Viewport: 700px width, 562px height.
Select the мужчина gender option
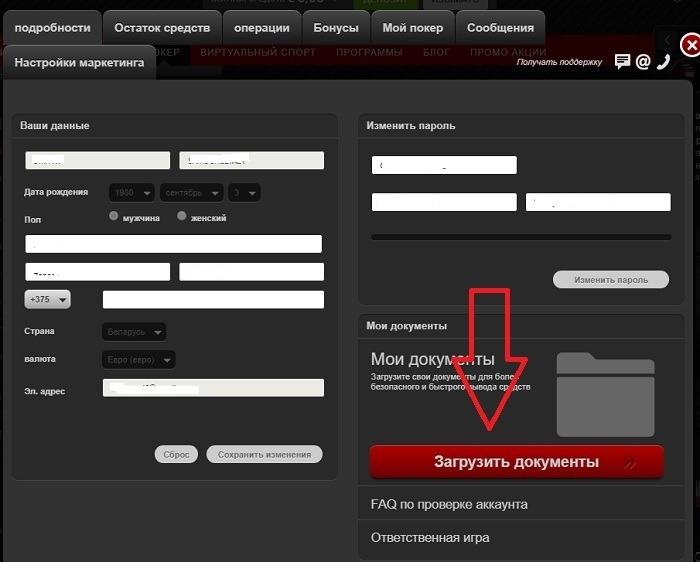pos(113,216)
